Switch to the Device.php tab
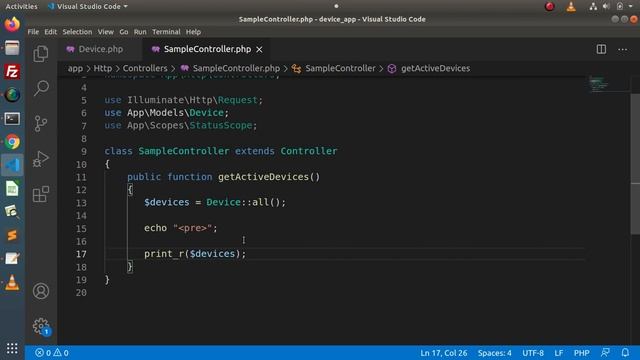Viewport: 640px width, 360px height. (x=100, y=49)
